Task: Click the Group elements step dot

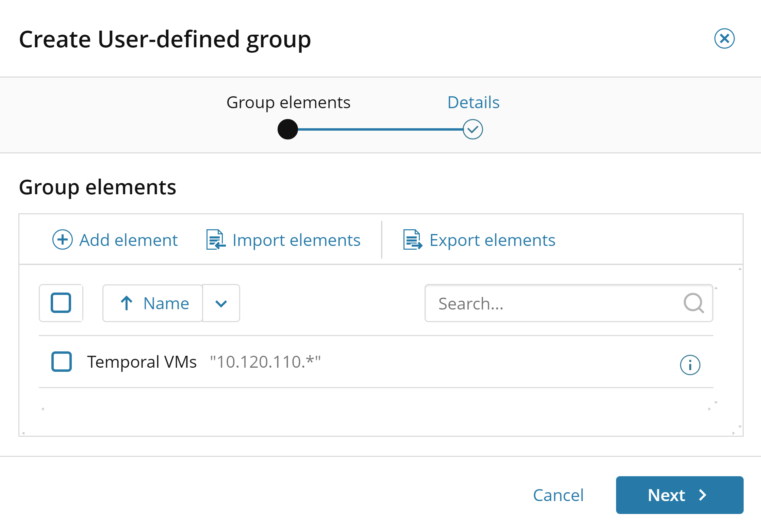Action: coord(288,129)
